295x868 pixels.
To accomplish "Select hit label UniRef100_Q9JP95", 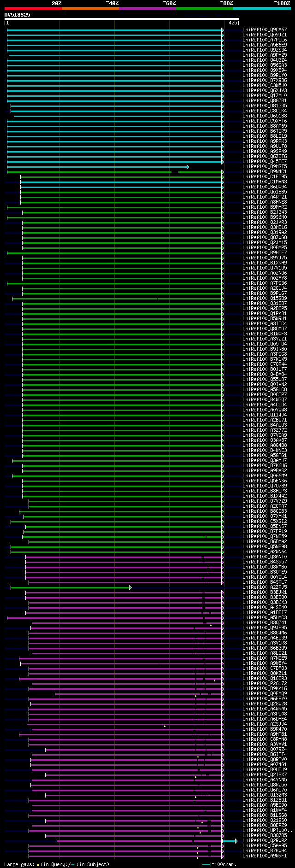I will pos(265,628).
